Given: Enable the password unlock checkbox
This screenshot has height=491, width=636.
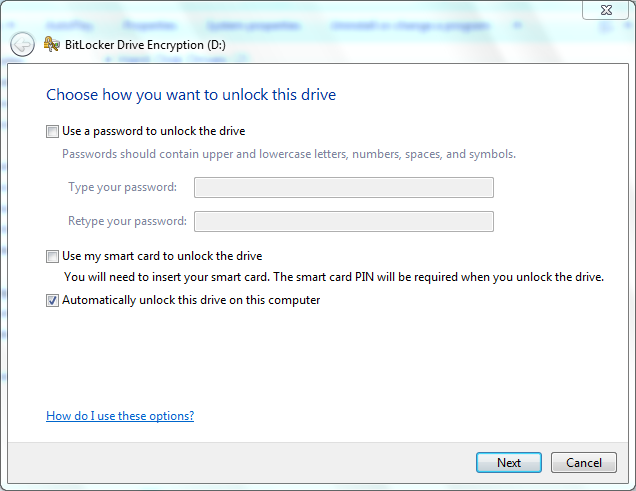Looking at the screenshot, I should tap(52, 132).
